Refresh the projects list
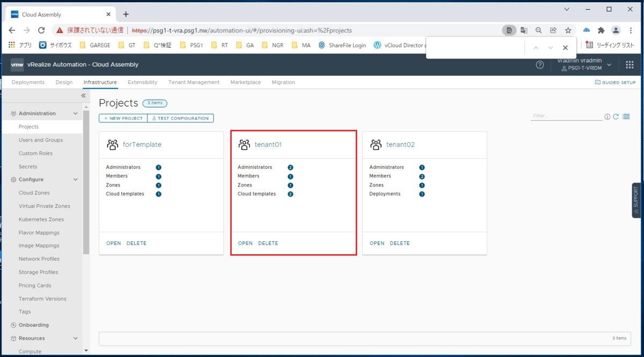Screen dimensions: 644x357 pos(616,116)
